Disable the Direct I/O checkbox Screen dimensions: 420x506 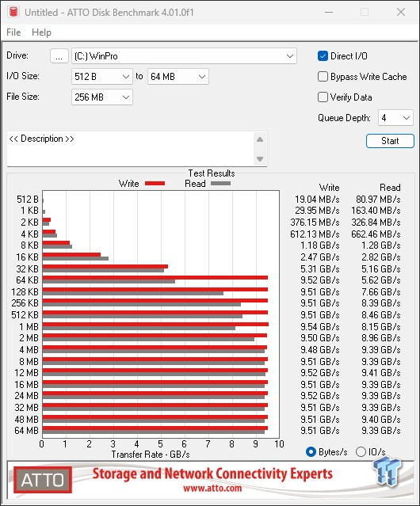(x=323, y=56)
